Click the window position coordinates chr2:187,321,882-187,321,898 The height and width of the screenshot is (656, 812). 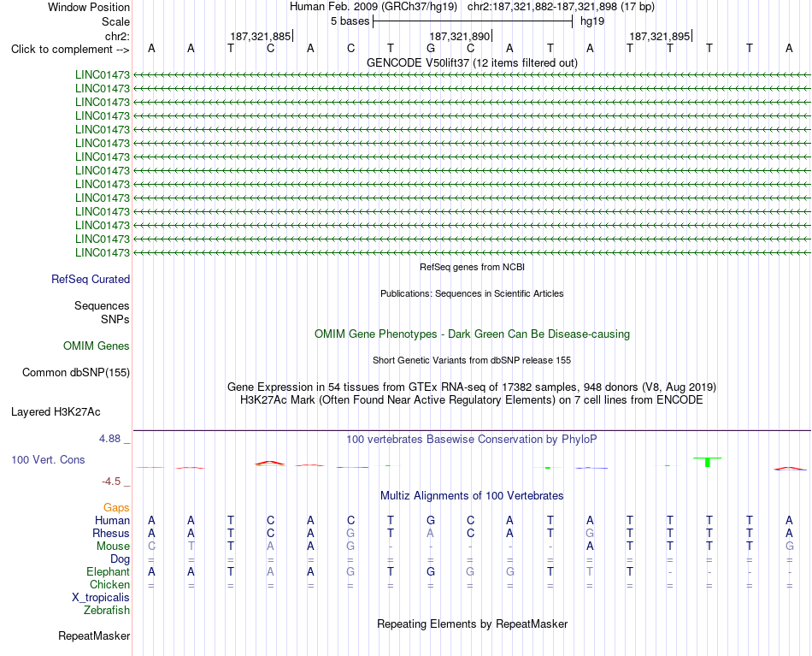542,7
